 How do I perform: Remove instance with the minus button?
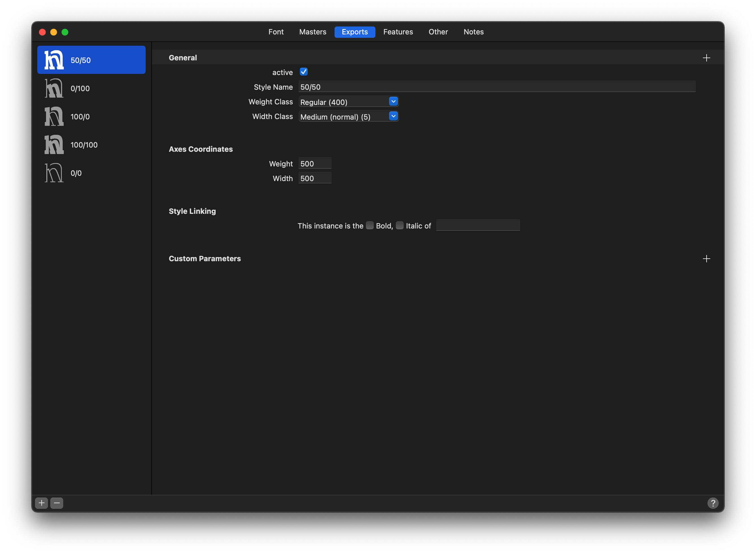(57, 503)
